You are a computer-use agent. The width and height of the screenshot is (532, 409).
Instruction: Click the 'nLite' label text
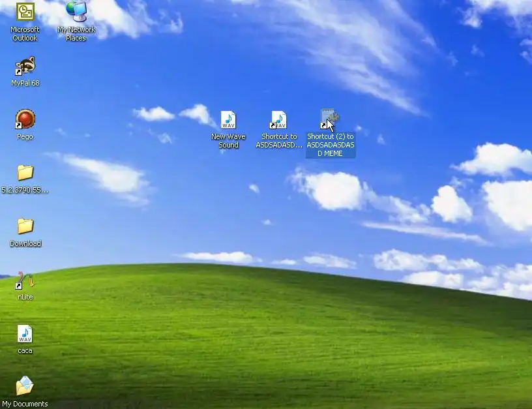[x=25, y=297]
